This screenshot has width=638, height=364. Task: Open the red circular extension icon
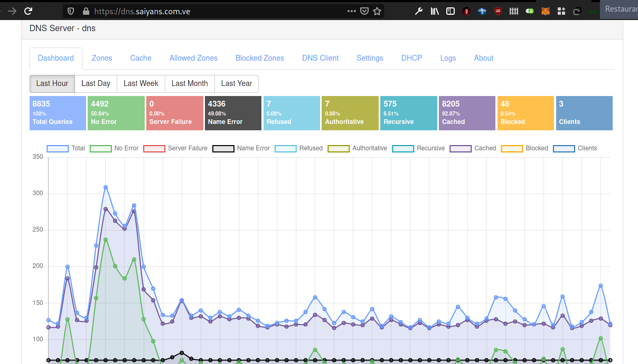pyautogui.click(x=466, y=11)
